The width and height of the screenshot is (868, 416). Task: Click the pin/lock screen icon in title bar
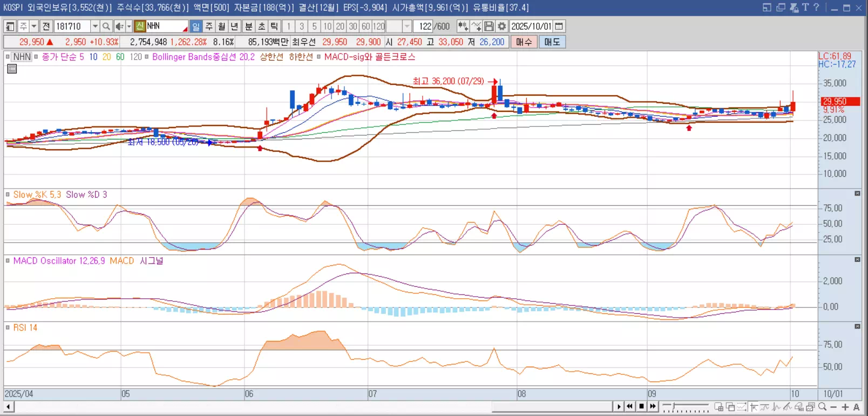(x=794, y=8)
